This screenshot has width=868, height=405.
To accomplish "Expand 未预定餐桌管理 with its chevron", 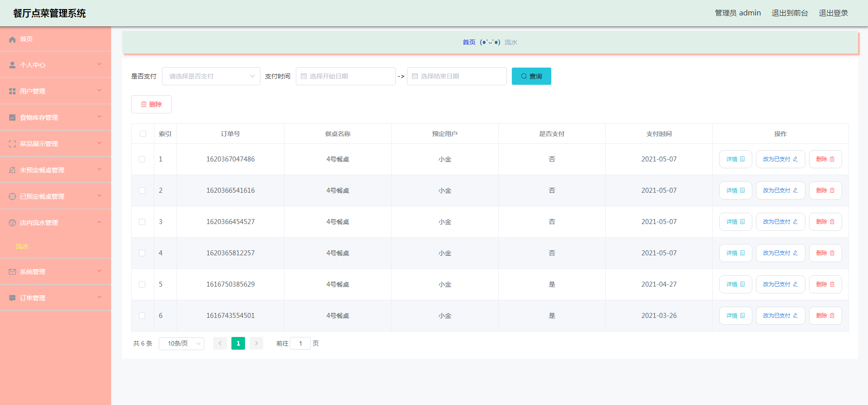I will pos(99,169).
